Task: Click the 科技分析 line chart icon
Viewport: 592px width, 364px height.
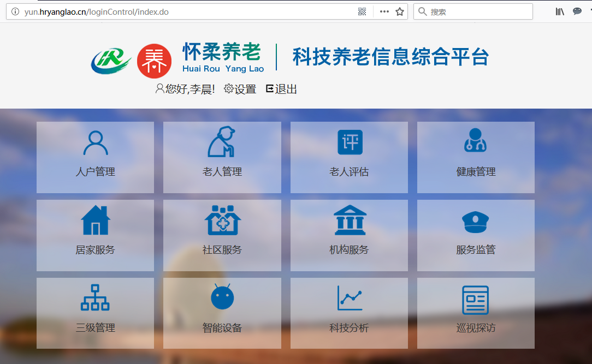Action: coord(350,298)
